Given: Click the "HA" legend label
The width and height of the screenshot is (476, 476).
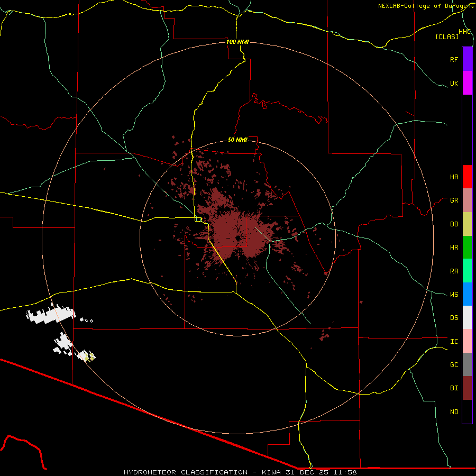Looking at the screenshot, I should [x=454, y=177].
